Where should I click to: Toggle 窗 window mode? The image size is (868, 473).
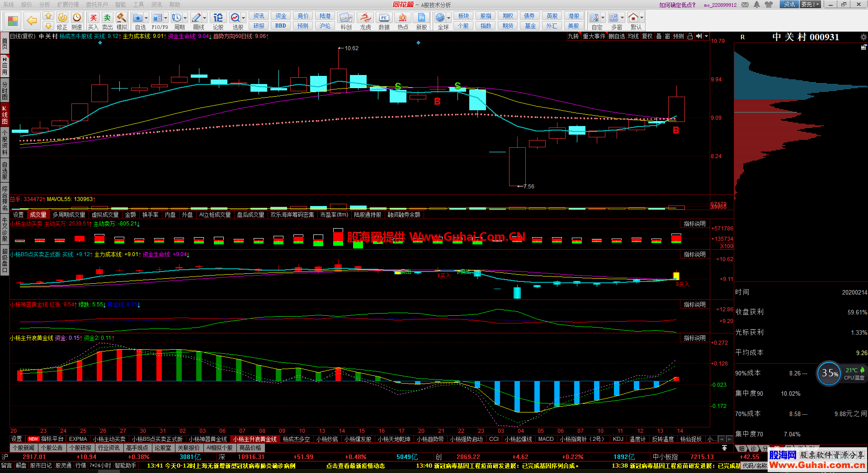tap(667, 36)
